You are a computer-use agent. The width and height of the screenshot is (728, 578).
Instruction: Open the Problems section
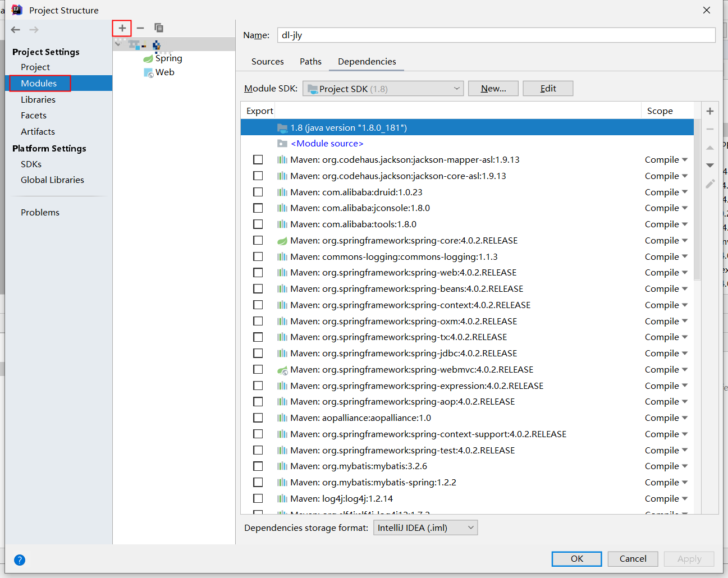click(40, 213)
